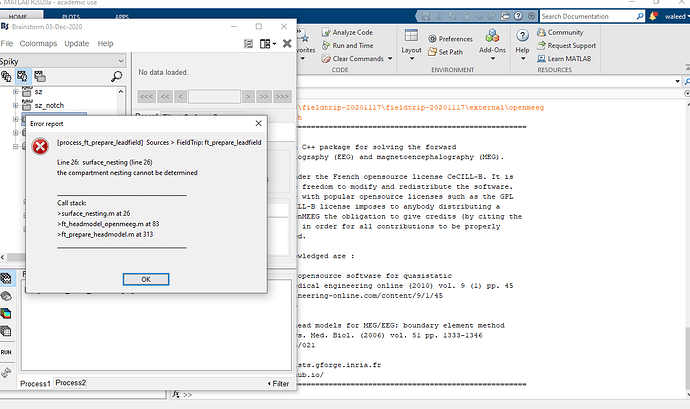Screen dimensions: 690x409
Task: Click Run and Time in MATLAB
Action: pos(347,45)
